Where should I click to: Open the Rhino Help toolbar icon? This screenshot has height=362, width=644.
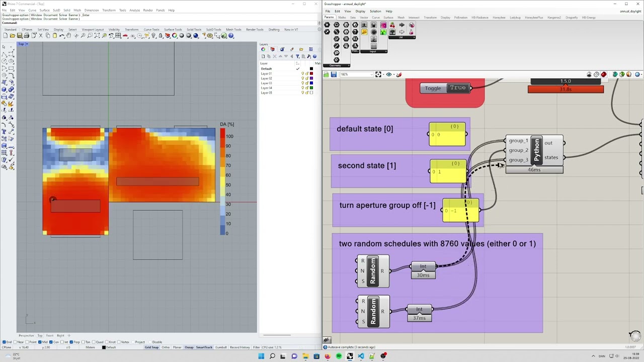pyautogui.click(x=231, y=36)
